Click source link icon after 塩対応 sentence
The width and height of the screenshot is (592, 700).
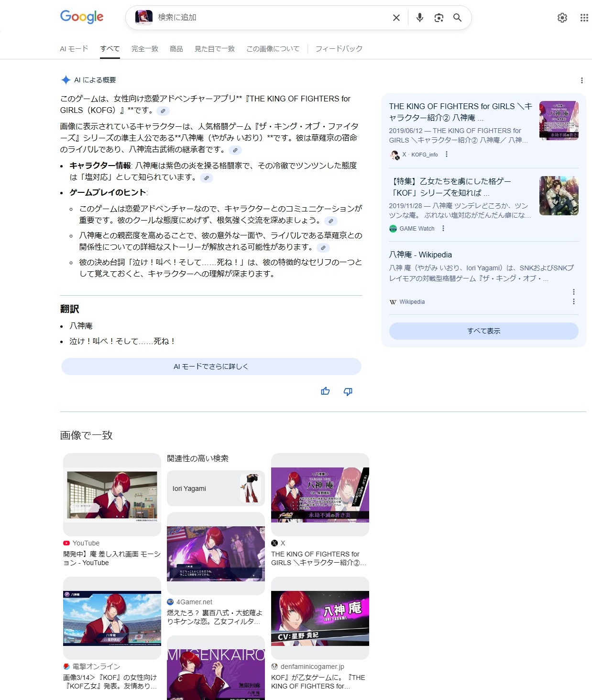click(x=207, y=178)
